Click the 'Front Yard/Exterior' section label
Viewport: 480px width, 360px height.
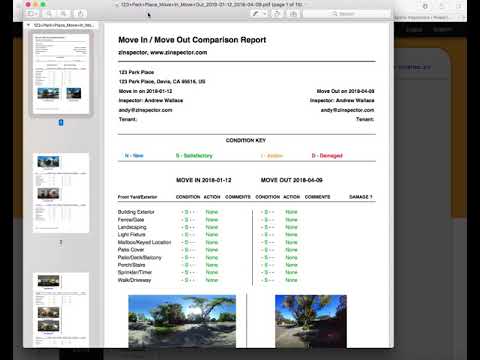pos(137,197)
